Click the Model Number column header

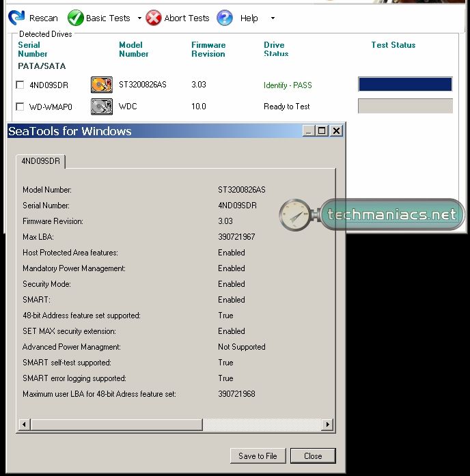134,49
